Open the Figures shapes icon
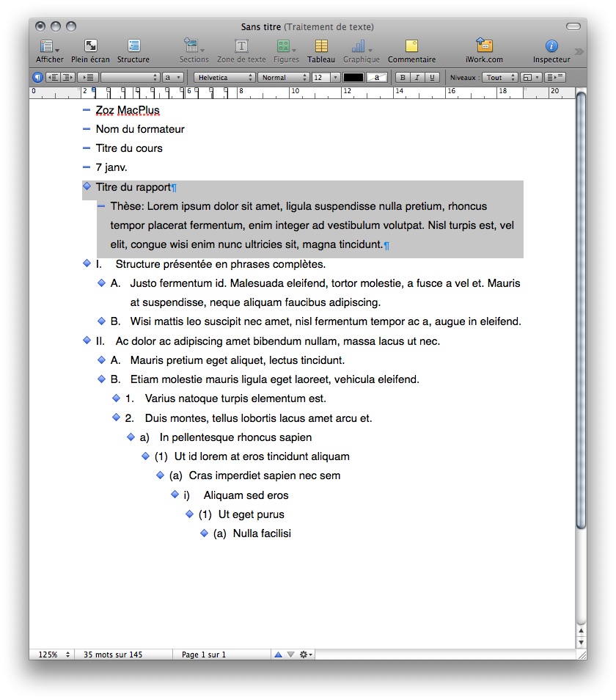The image size is (616, 700). tap(285, 45)
